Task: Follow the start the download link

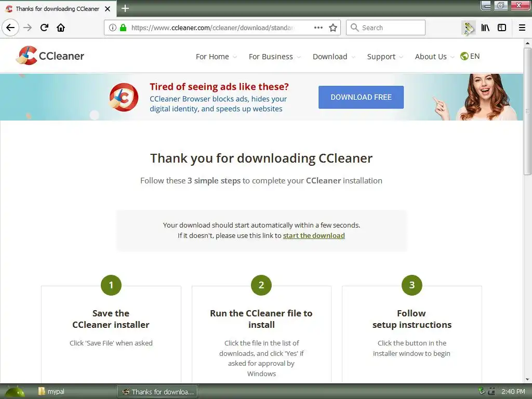Action: coord(314,235)
